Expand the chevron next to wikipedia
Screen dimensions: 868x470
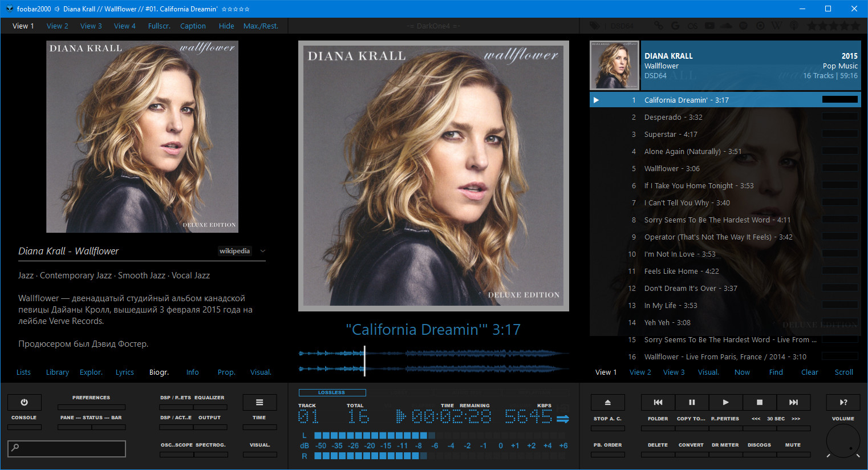263,251
